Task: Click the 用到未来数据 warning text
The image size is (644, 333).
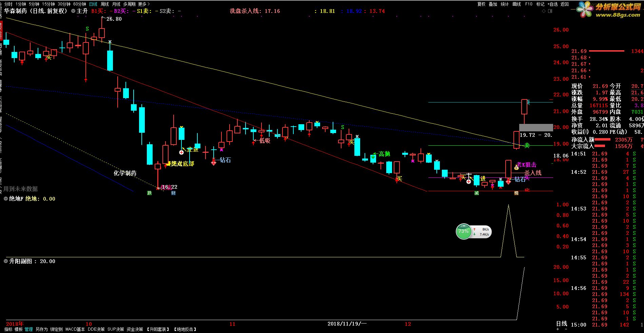Action: (x=21, y=189)
